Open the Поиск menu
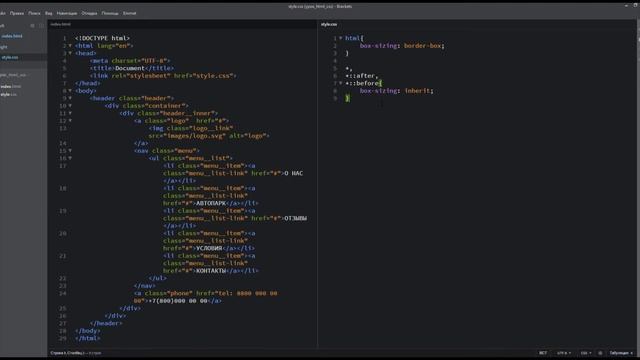The height and width of the screenshot is (360, 640). click(x=34, y=13)
